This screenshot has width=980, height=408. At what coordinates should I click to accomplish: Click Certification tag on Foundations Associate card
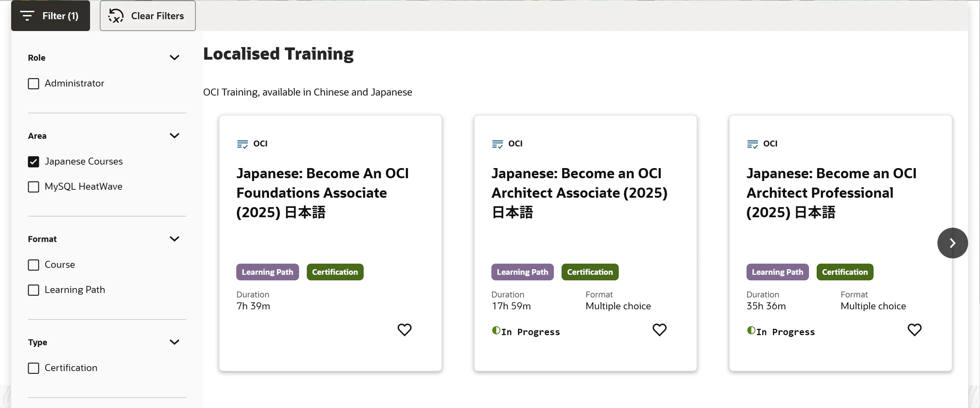click(335, 272)
